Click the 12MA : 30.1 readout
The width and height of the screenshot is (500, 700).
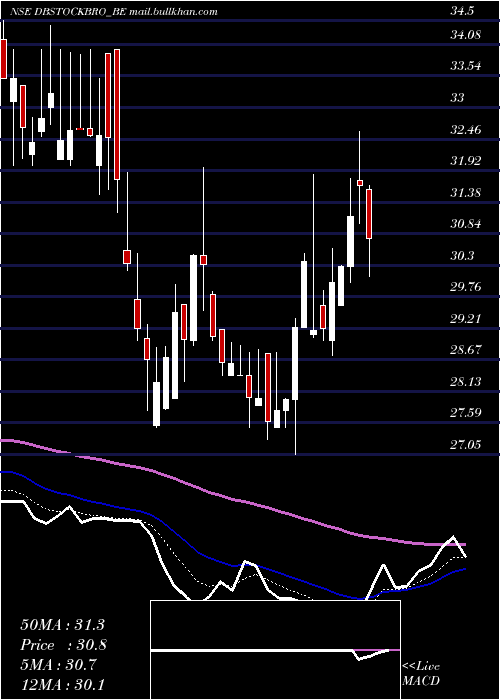click(x=62, y=684)
